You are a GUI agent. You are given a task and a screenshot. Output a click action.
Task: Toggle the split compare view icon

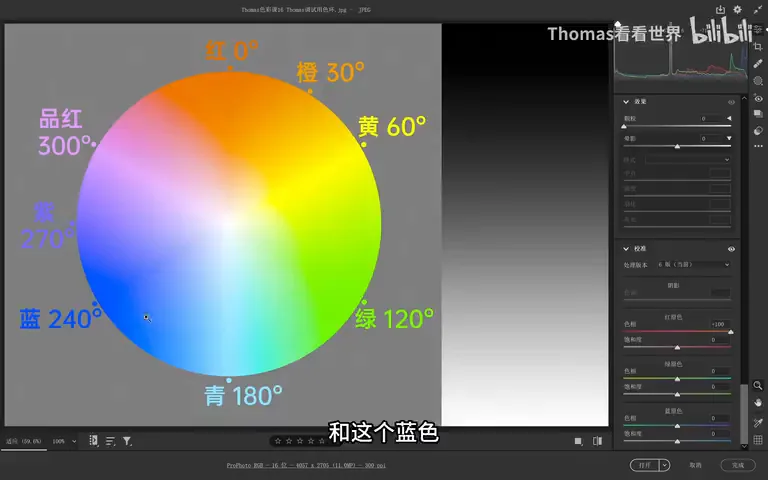tap(597, 441)
